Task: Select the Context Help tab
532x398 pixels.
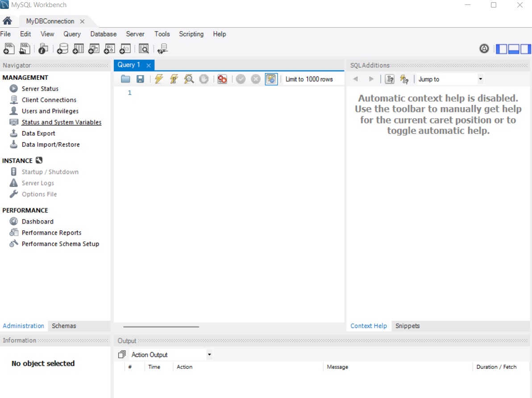Action: [369, 326]
